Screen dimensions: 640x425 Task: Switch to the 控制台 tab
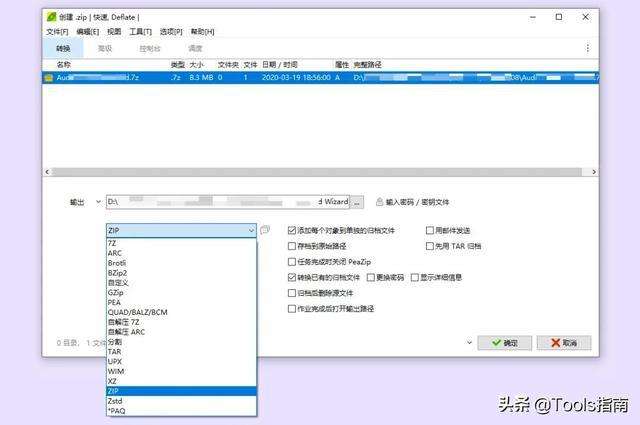pyautogui.click(x=150, y=48)
